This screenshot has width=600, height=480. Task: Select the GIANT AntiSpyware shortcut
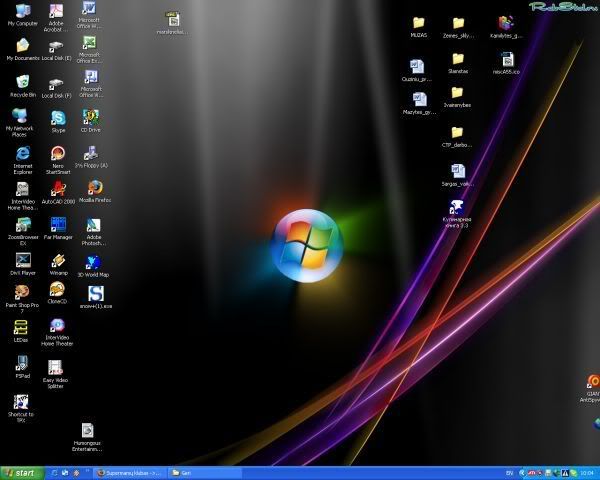point(592,389)
